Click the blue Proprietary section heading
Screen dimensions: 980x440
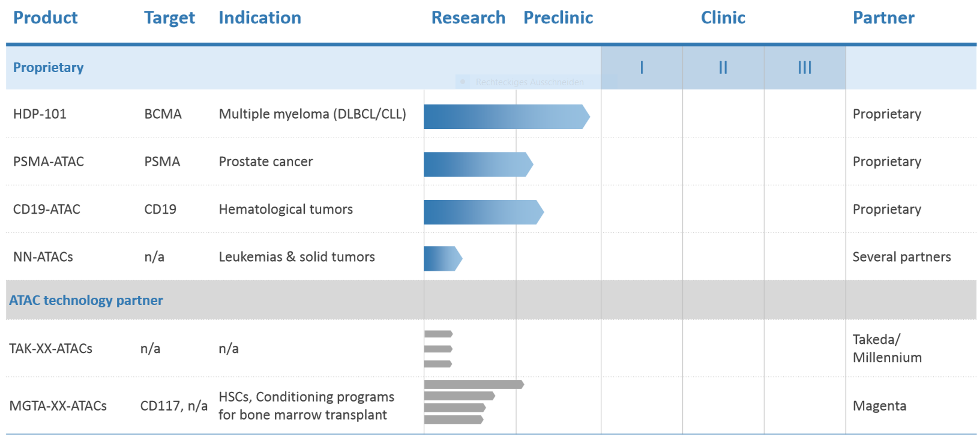49,67
